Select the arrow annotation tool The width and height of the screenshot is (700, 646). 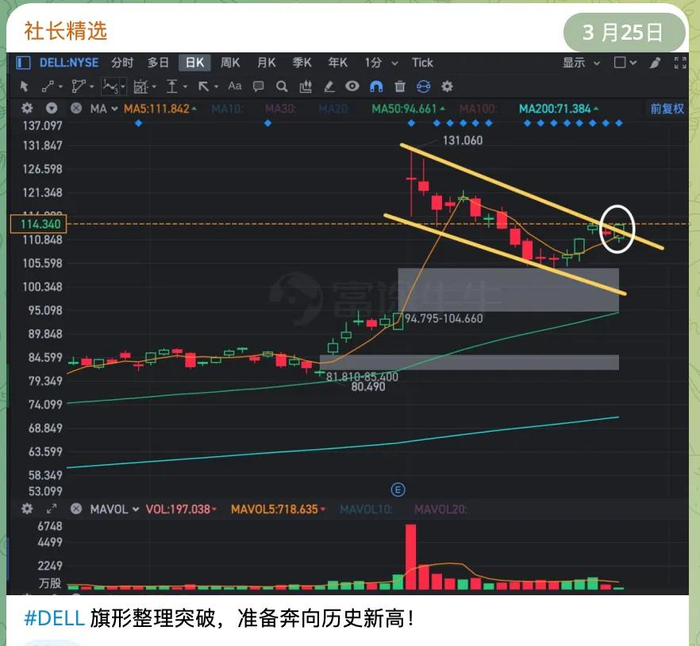pyautogui.click(x=204, y=86)
